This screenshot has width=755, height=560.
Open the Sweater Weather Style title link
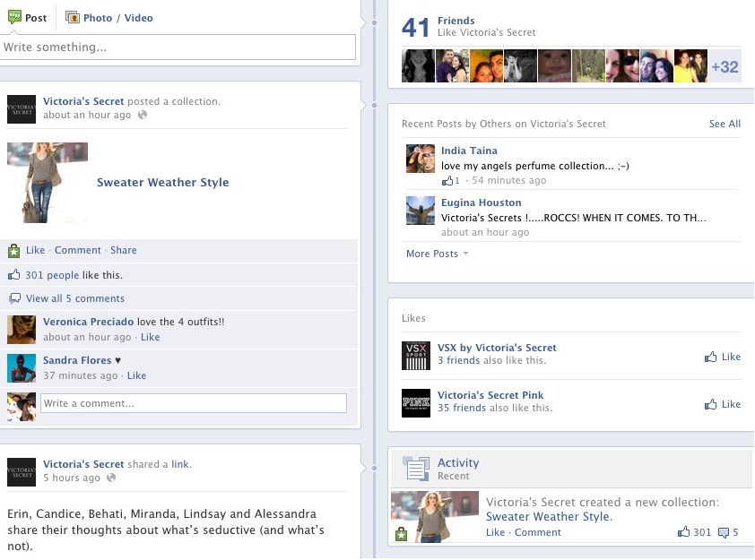tap(163, 183)
